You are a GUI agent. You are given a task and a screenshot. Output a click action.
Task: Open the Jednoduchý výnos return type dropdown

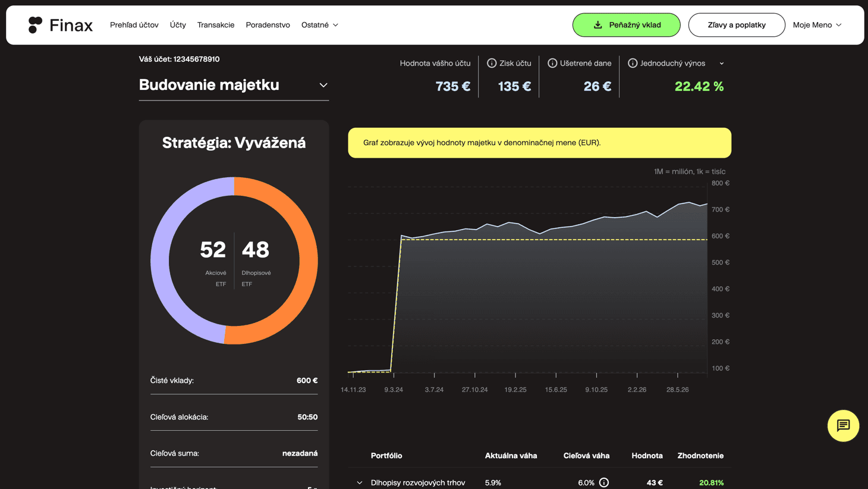point(722,64)
